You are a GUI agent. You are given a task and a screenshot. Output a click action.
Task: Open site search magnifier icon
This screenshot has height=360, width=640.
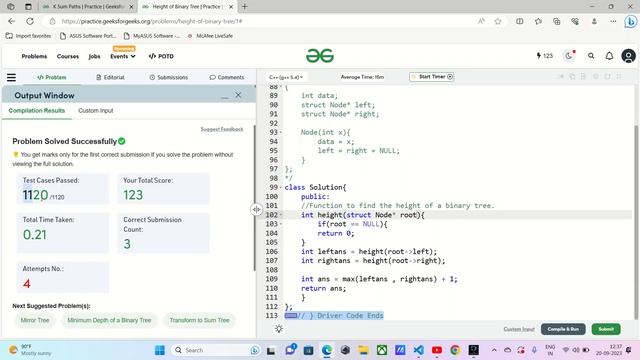click(x=591, y=56)
